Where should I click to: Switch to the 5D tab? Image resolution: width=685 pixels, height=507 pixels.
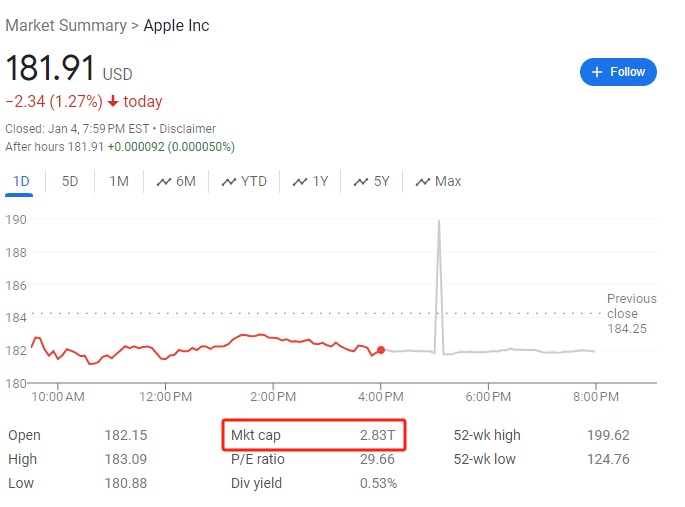[70, 181]
